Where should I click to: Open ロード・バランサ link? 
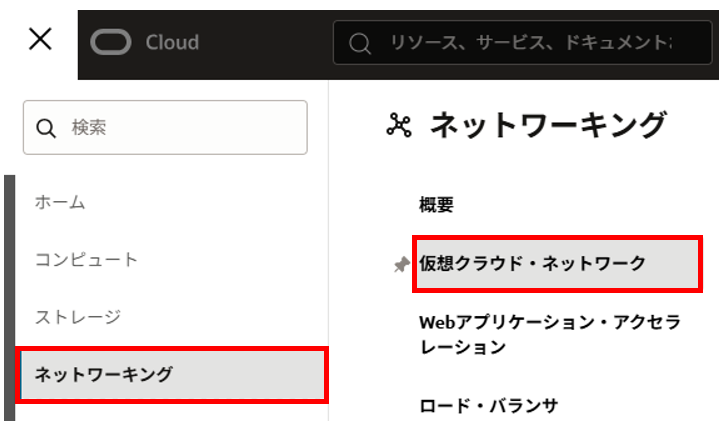tap(488, 405)
